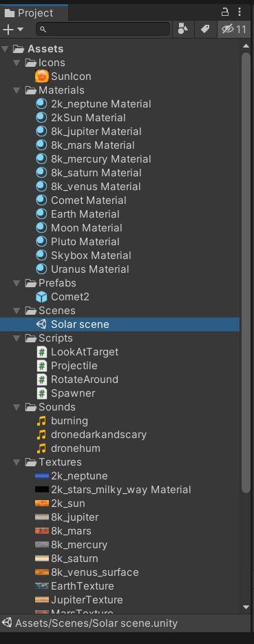The height and width of the screenshot is (644, 254).
Task: Click the LookAtTarget script icon
Action: pyautogui.click(x=42, y=352)
